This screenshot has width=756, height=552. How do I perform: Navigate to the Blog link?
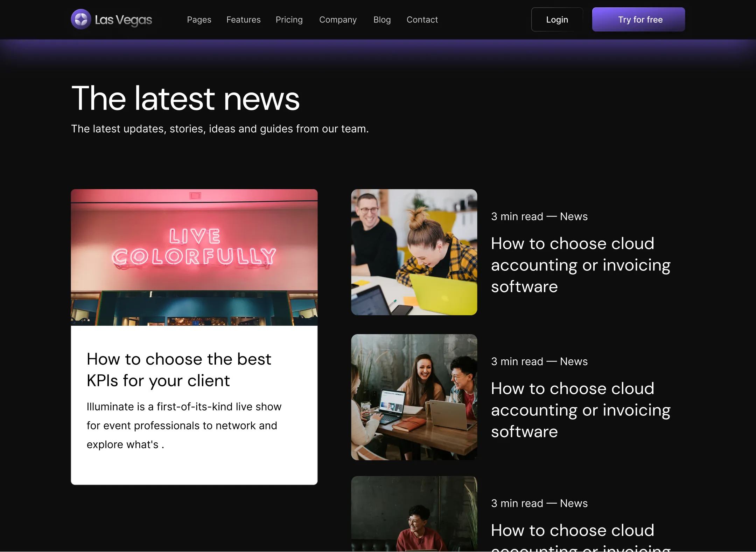click(382, 20)
